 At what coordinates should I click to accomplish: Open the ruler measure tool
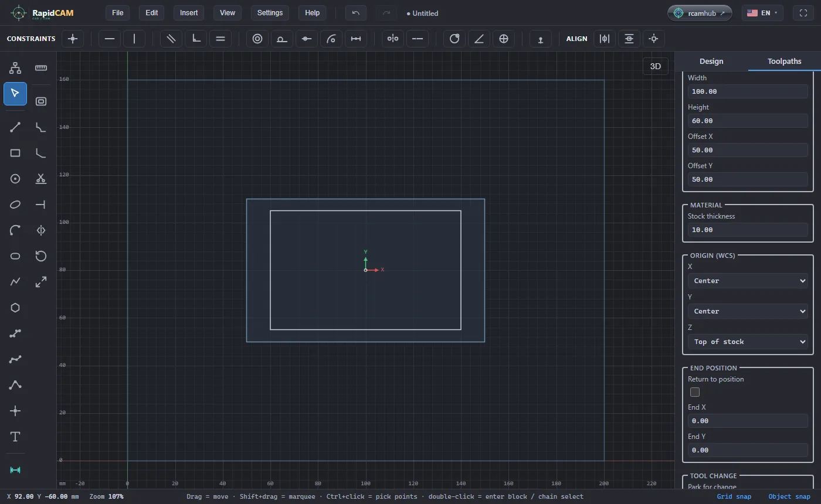(41, 68)
